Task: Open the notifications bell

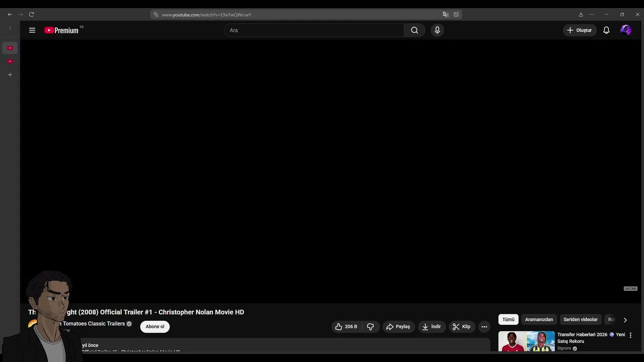Action: (606, 30)
